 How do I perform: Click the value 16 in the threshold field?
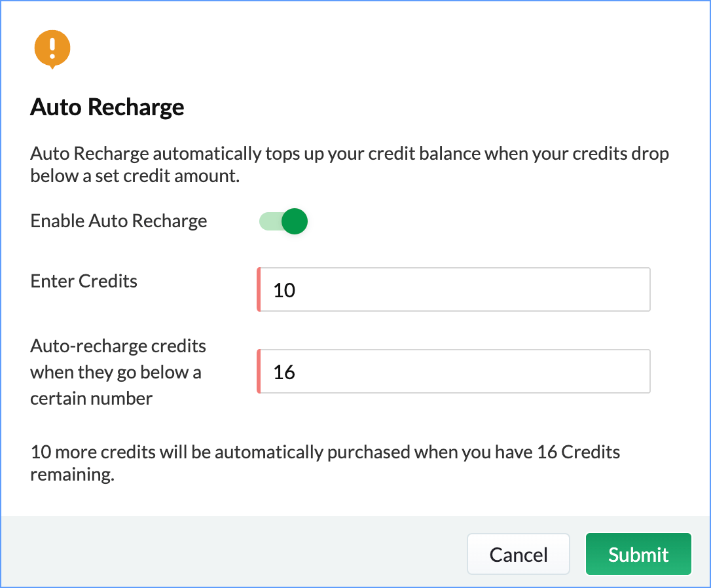click(x=284, y=372)
